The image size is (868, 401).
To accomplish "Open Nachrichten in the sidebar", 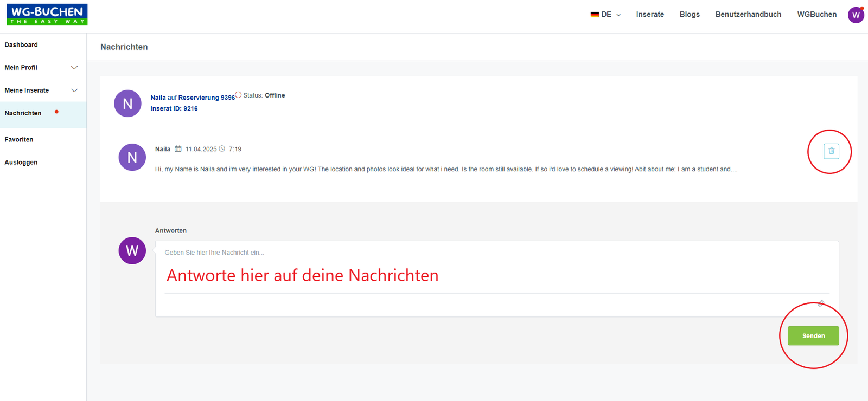I will [x=23, y=113].
